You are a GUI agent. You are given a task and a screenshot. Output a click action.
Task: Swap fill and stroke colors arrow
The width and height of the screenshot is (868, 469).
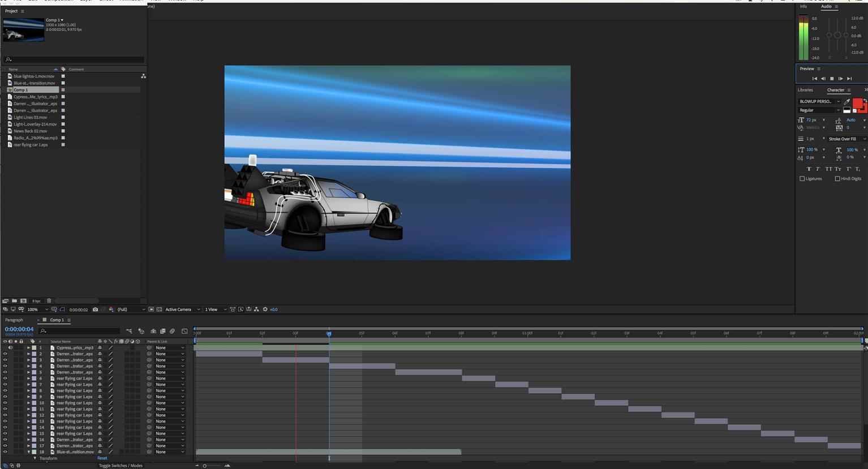click(865, 100)
